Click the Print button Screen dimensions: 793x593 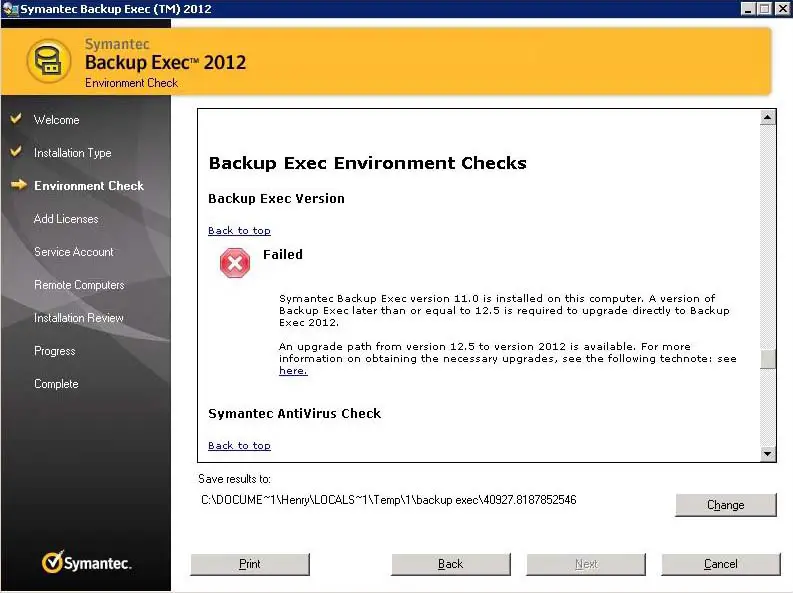(x=250, y=564)
